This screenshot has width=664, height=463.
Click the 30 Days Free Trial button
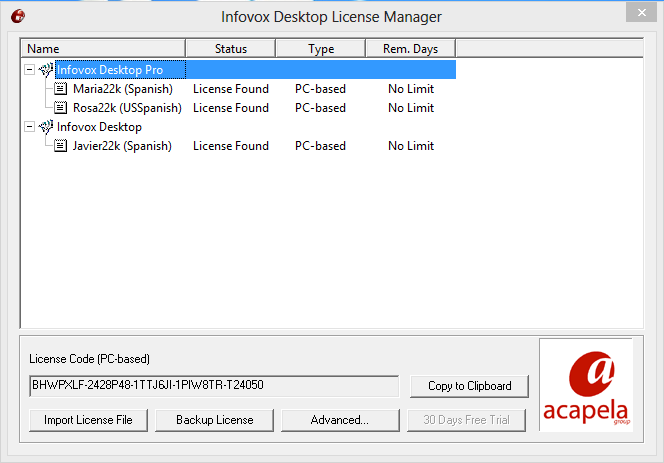466,420
